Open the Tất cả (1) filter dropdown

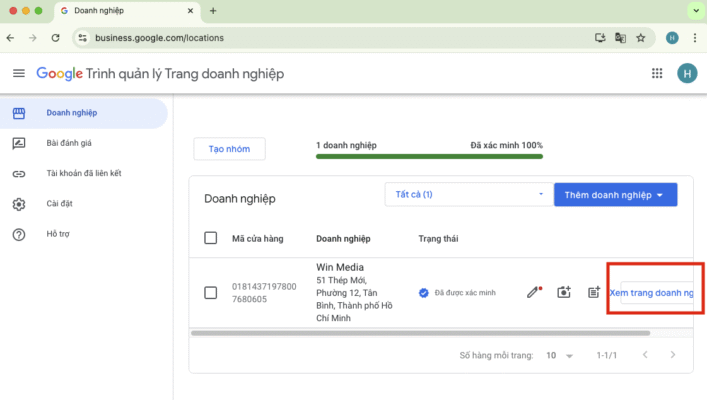point(468,194)
